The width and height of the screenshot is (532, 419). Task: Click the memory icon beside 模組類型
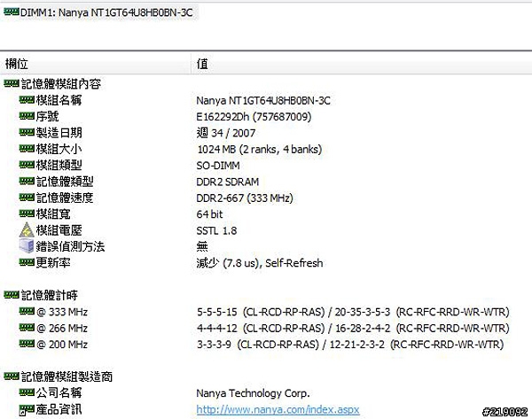(x=27, y=165)
